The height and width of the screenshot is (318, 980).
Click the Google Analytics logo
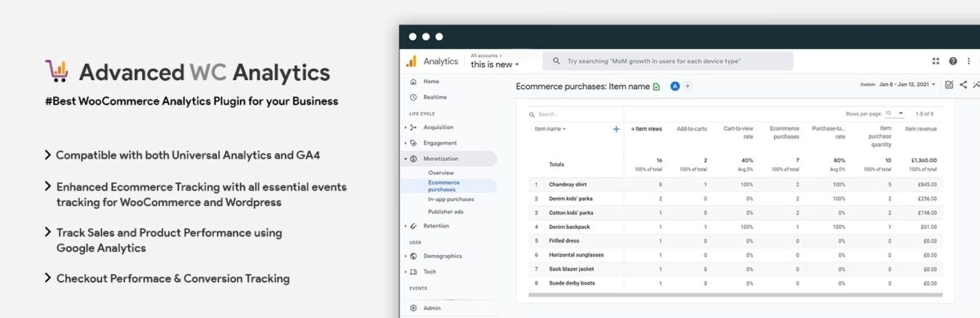click(x=412, y=61)
